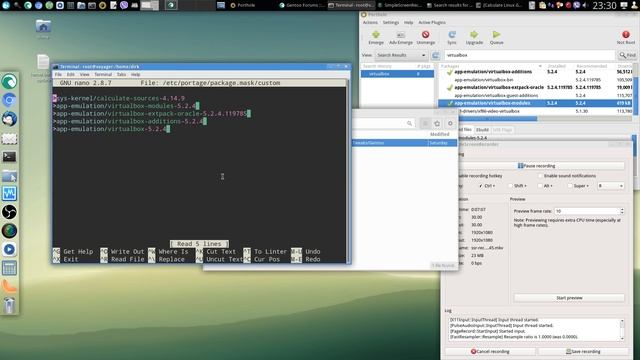
Task: Open the trash icon in the dock
Action: click(9, 305)
